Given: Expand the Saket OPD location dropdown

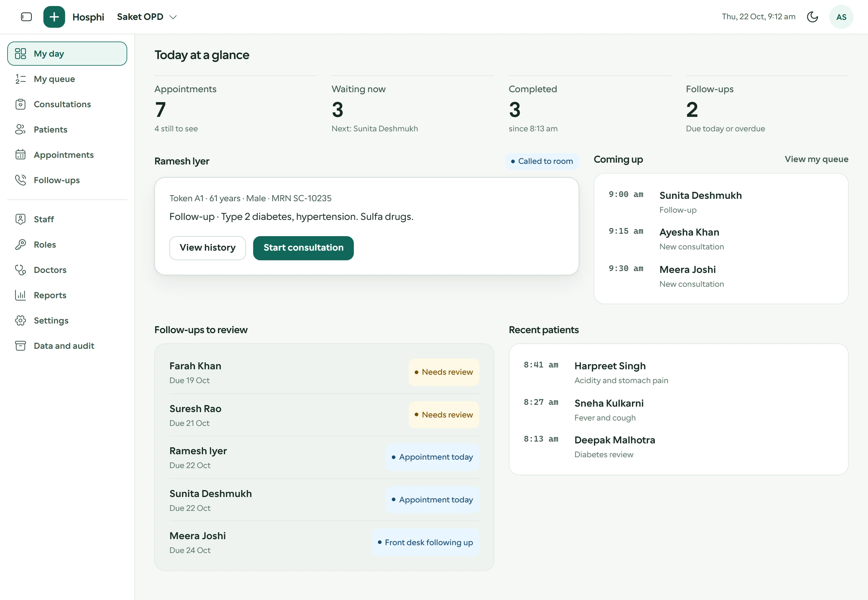Looking at the screenshot, I should [147, 17].
